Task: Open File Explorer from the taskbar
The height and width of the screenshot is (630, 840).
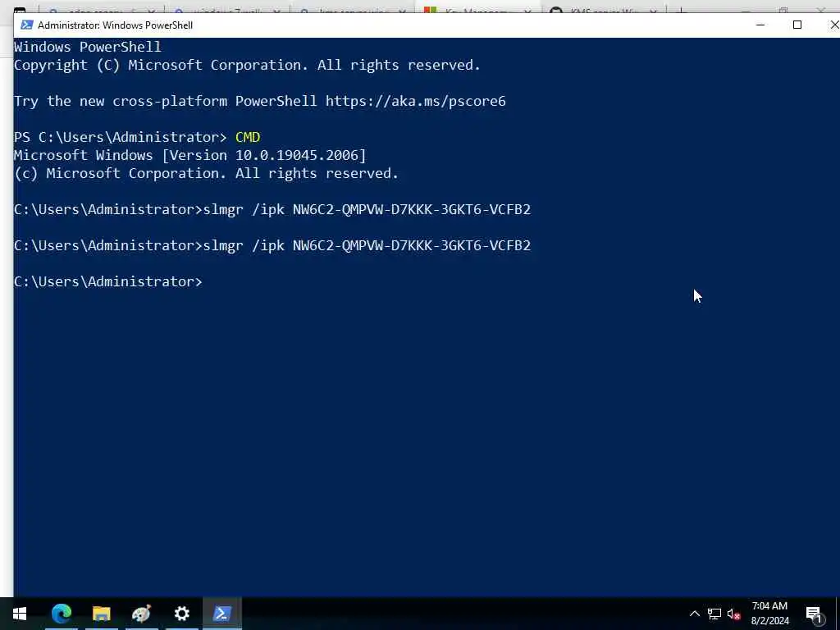Action: coord(101,614)
